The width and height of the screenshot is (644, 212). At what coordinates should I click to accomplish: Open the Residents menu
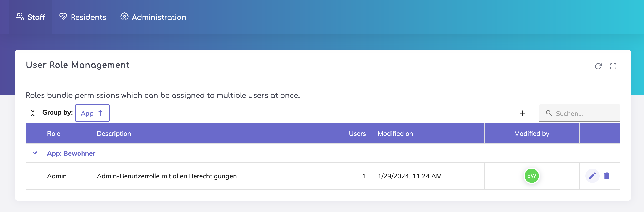[83, 17]
